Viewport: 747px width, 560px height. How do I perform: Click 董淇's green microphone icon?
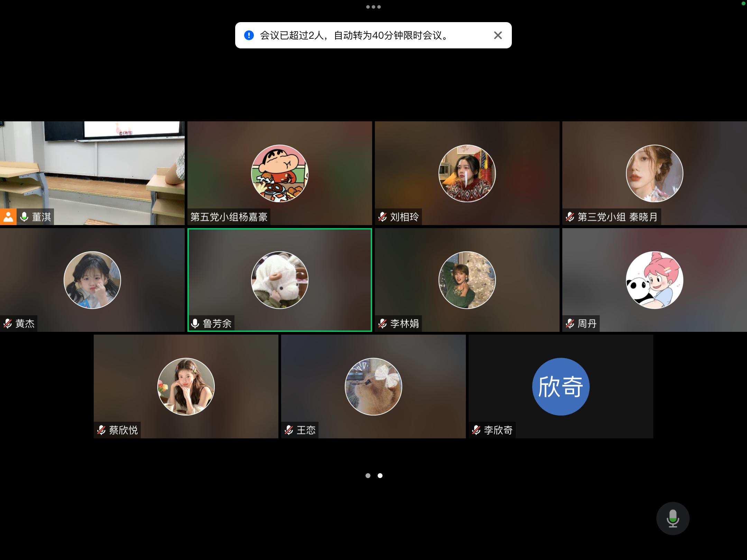click(x=24, y=217)
